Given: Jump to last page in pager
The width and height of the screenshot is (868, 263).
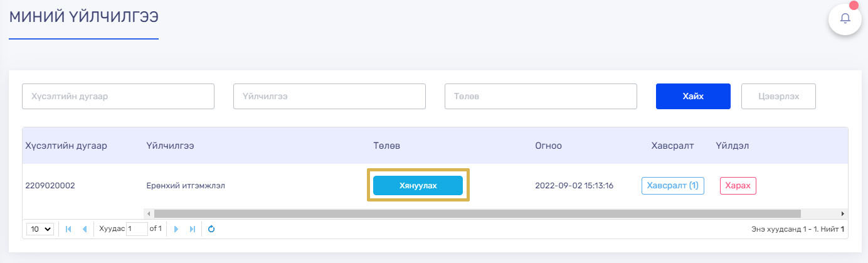Looking at the screenshot, I should pos(193,229).
